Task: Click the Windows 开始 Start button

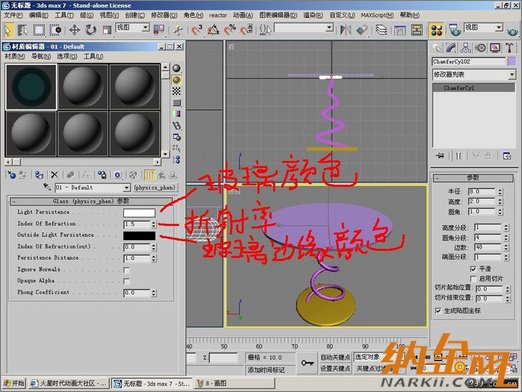Action: (x=14, y=384)
